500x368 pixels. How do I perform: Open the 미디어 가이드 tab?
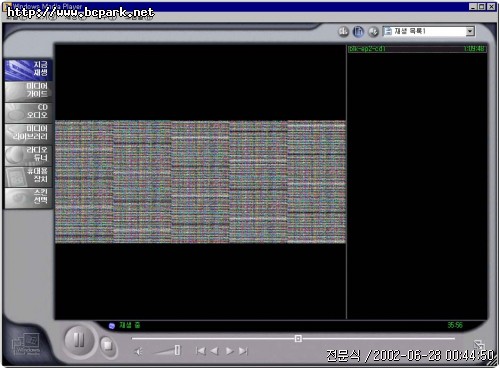[28, 91]
